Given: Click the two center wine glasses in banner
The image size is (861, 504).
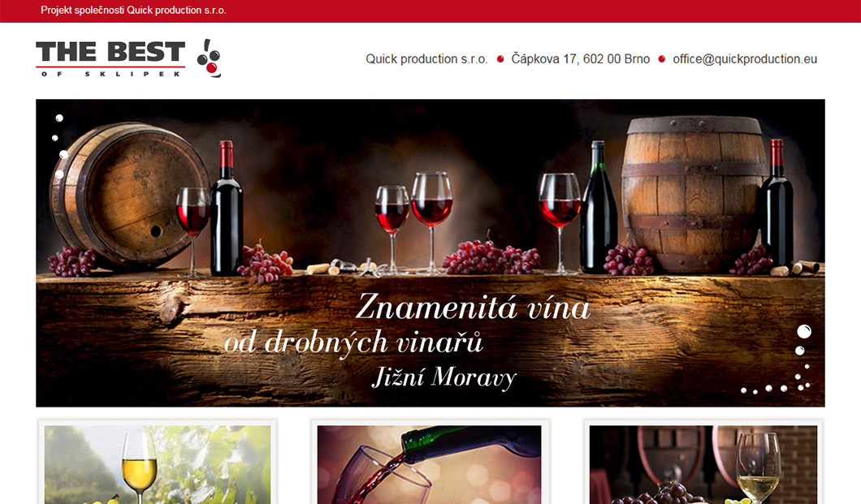Looking at the screenshot, I should point(414,222).
